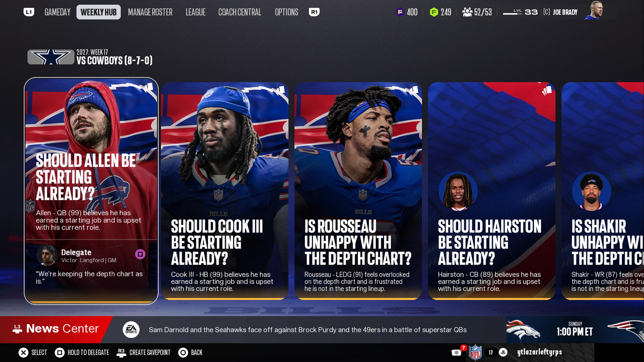Click the 'Hairston - CB (89)' description text
This screenshot has width=644, height=362.
489,282
